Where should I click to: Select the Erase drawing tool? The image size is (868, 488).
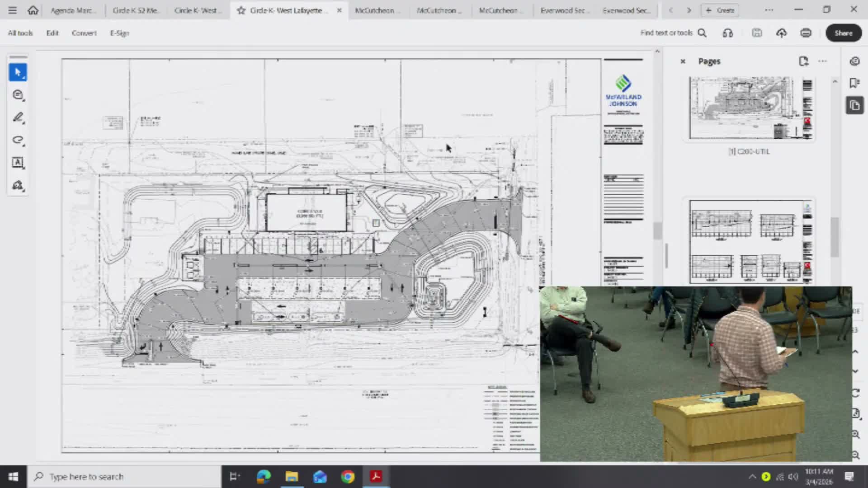click(18, 140)
